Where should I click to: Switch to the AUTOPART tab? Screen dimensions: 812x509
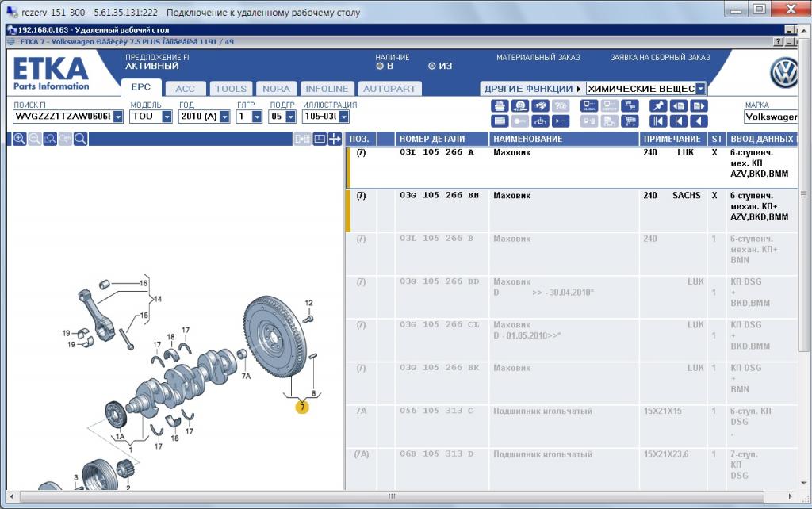point(389,89)
